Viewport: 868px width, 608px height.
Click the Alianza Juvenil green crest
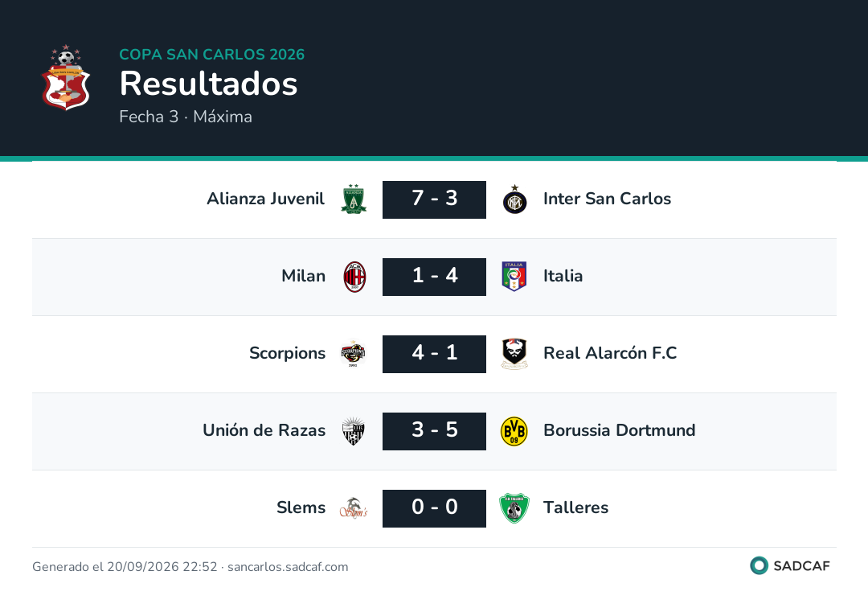354,199
